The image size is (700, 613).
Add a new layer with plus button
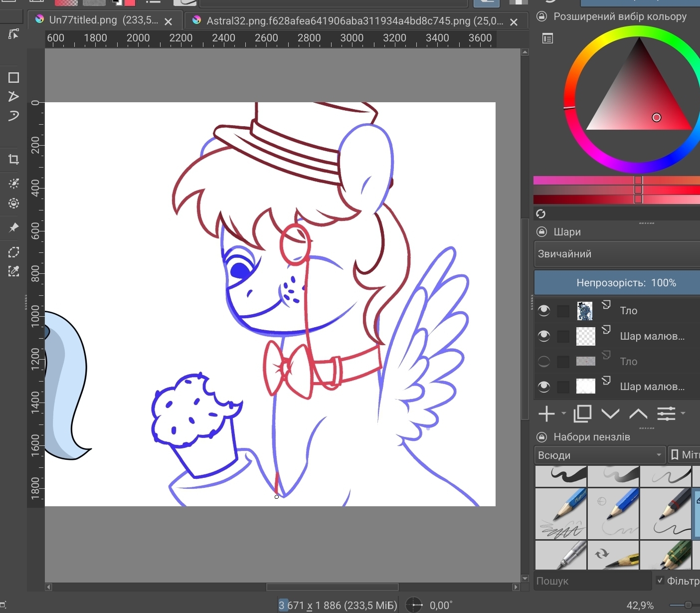[546, 413]
